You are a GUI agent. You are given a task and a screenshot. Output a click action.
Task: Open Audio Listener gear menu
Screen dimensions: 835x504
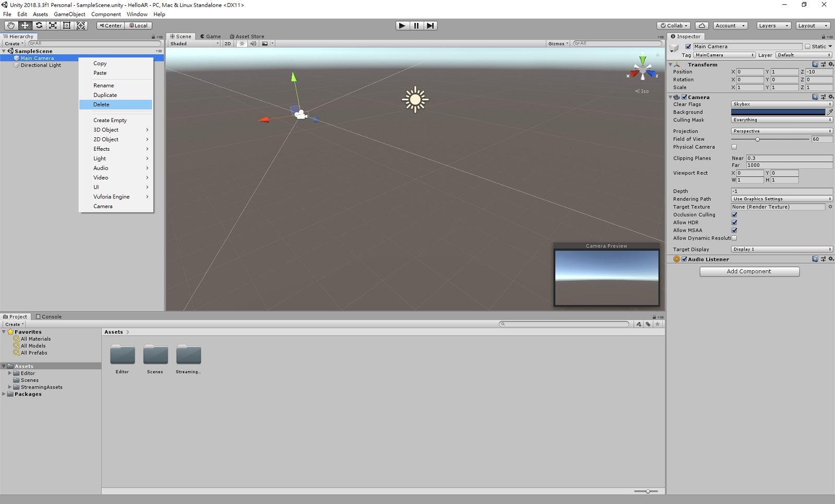click(831, 259)
